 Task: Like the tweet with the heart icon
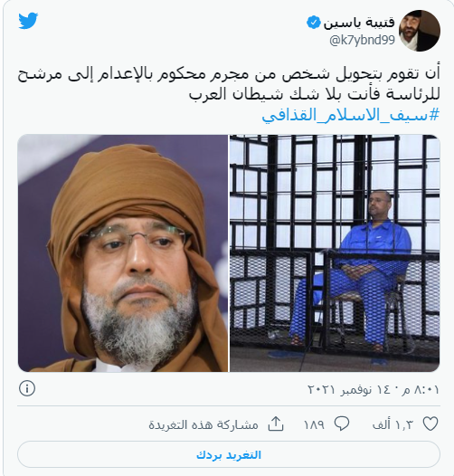[x=430, y=424]
